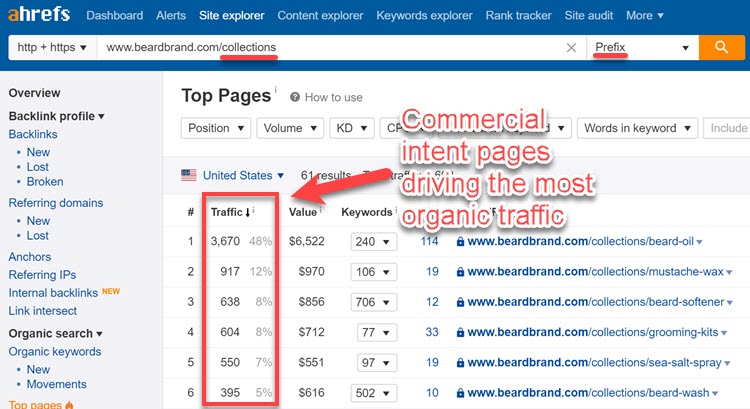Click the ahrefs logo
This screenshot has width=750, height=409.
point(39,14)
